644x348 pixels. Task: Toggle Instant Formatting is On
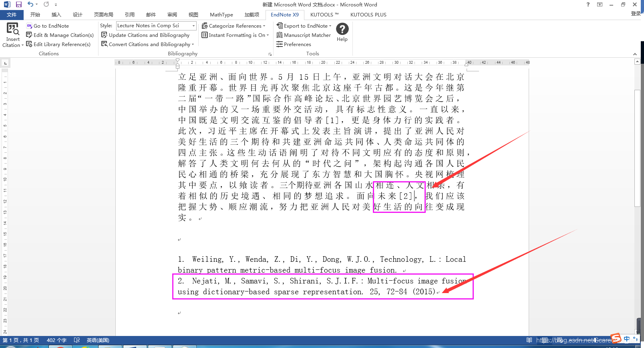(233, 35)
